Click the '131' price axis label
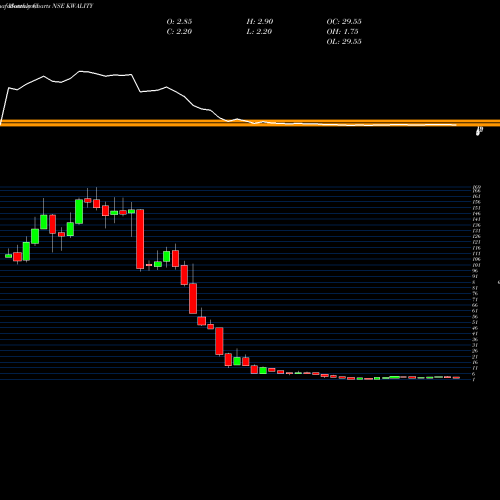500x500 pixels. click(476, 230)
